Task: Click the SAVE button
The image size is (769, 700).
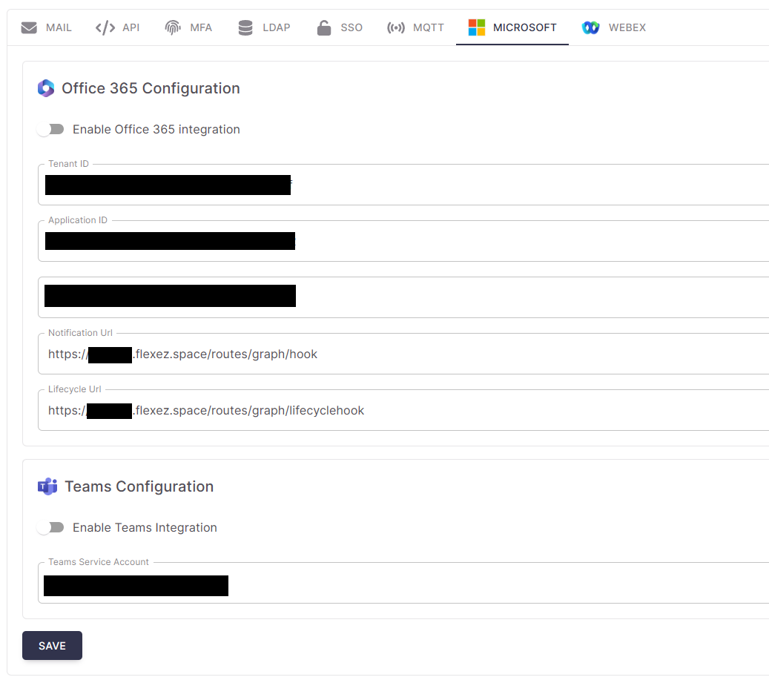Action: 52,646
